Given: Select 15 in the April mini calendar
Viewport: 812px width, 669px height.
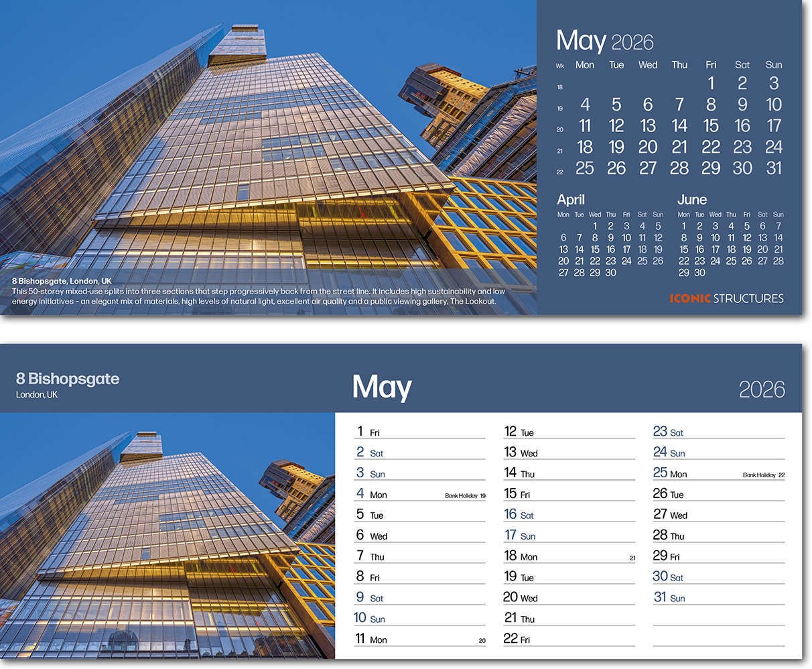Looking at the screenshot, I should [x=594, y=249].
